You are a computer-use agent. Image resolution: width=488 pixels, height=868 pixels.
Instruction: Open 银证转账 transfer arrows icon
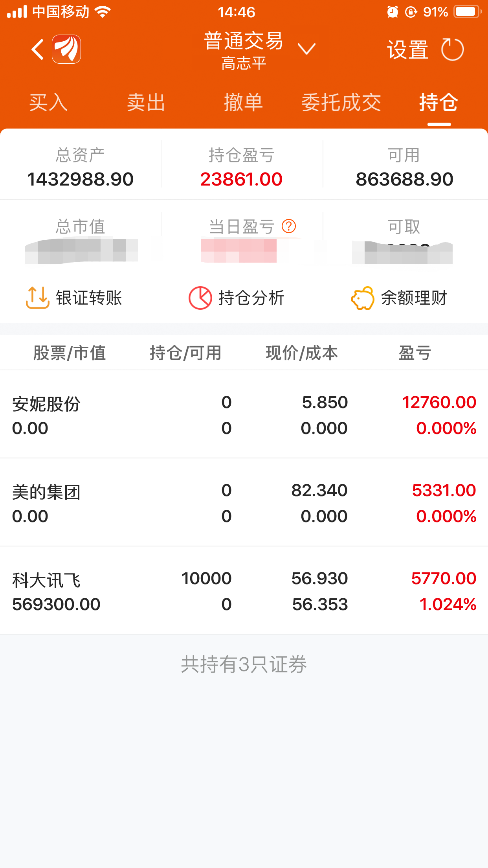[37, 298]
